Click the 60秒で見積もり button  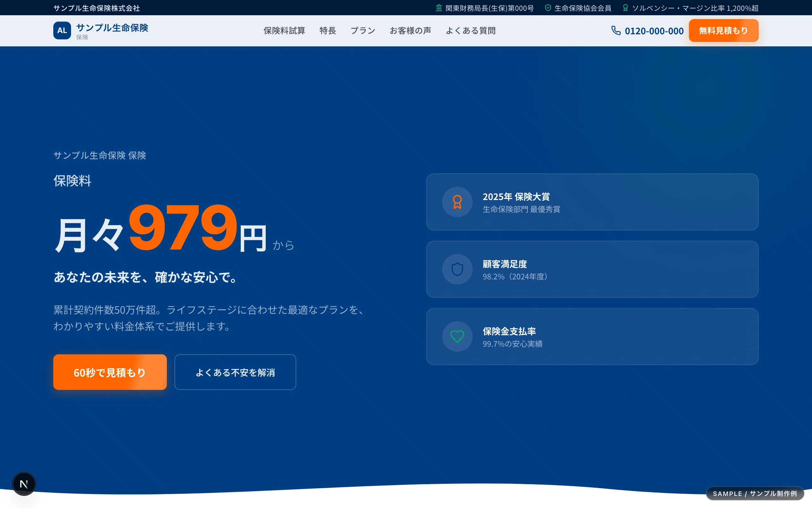tap(110, 372)
